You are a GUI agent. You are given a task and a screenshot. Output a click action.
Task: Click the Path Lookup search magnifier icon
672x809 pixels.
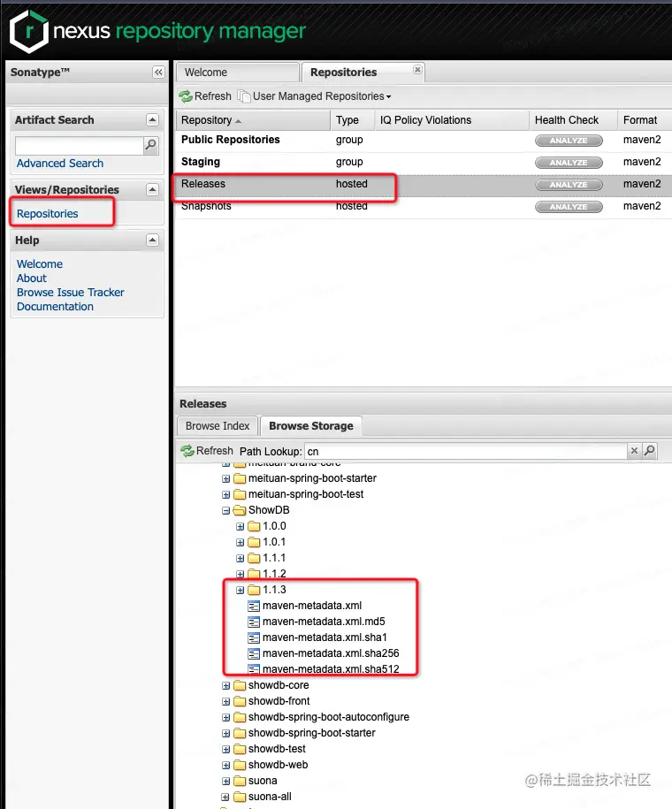coord(650,451)
